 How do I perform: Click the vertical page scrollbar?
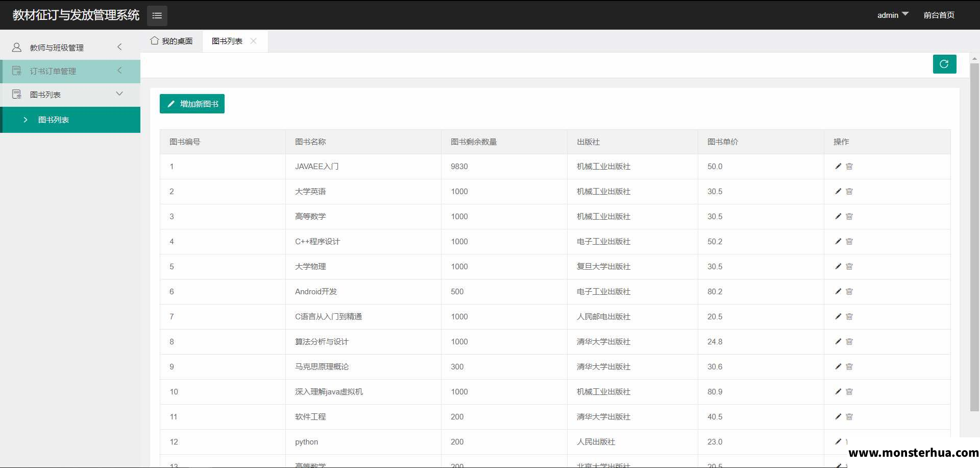pyautogui.click(x=974, y=237)
